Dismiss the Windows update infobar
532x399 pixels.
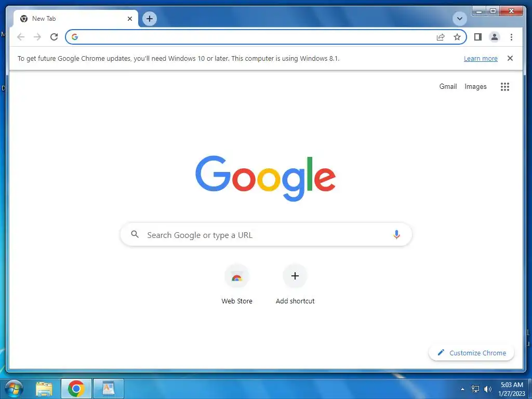[x=510, y=58]
